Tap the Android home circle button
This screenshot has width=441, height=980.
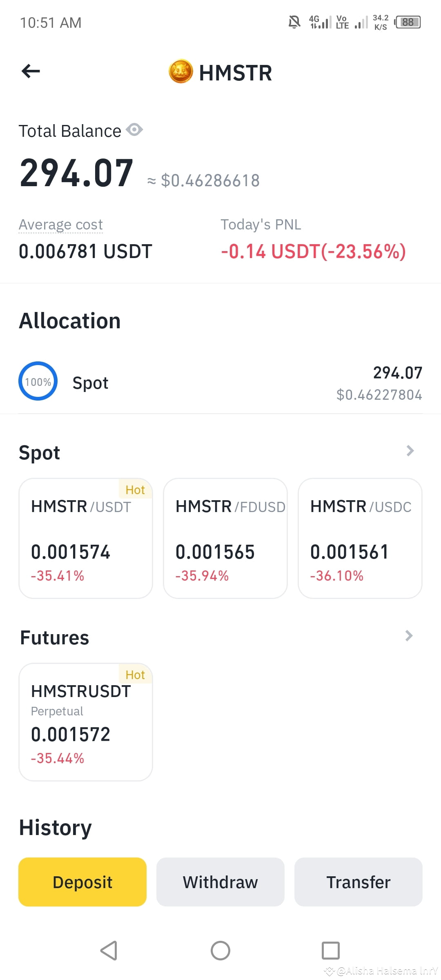coord(220,951)
